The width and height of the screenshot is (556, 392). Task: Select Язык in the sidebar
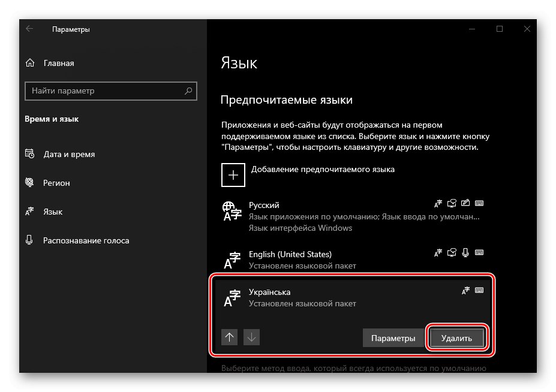pyautogui.click(x=53, y=212)
